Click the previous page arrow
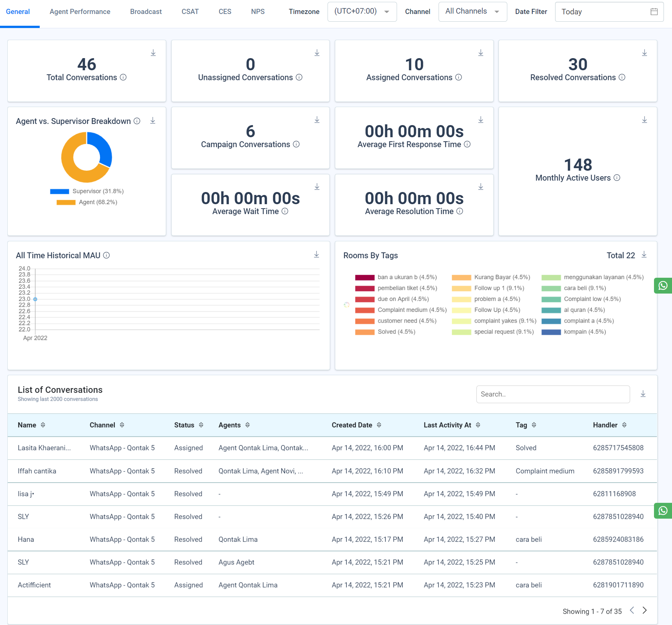 pos(632,610)
